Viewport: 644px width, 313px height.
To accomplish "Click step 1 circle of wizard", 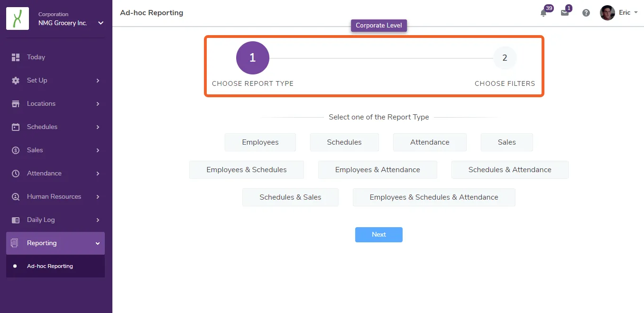I will click(x=253, y=58).
